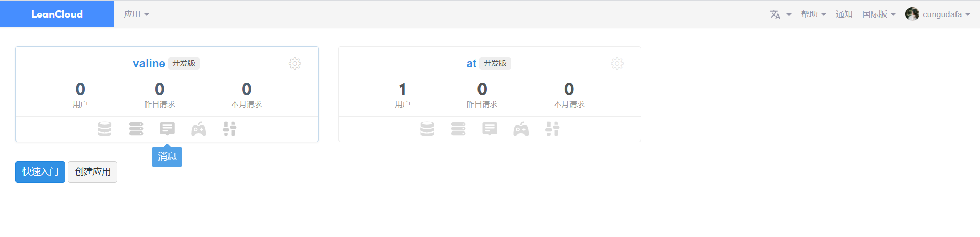
Task: Expand the 帮助 help dropdown
Action: coord(814,14)
